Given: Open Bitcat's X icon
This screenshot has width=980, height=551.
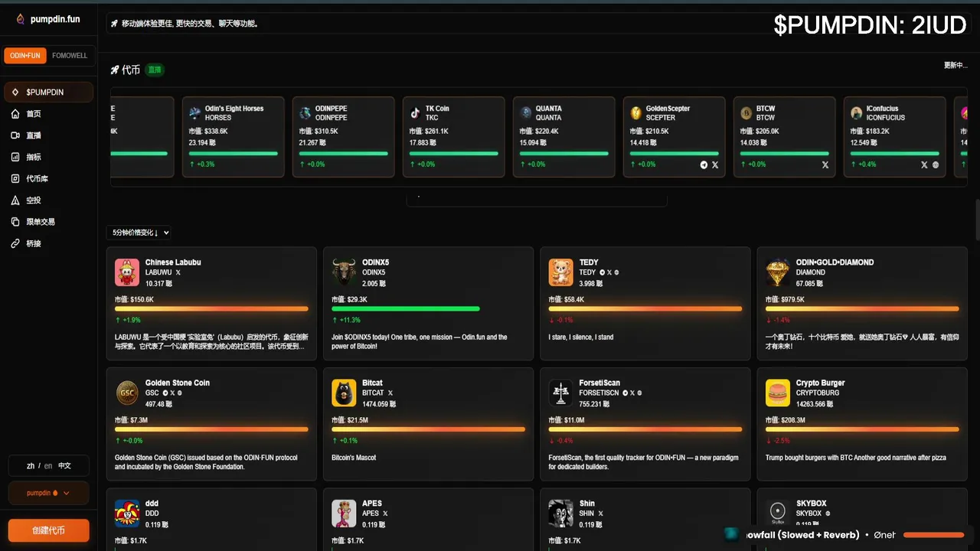Looking at the screenshot, I should coord(390,393).
